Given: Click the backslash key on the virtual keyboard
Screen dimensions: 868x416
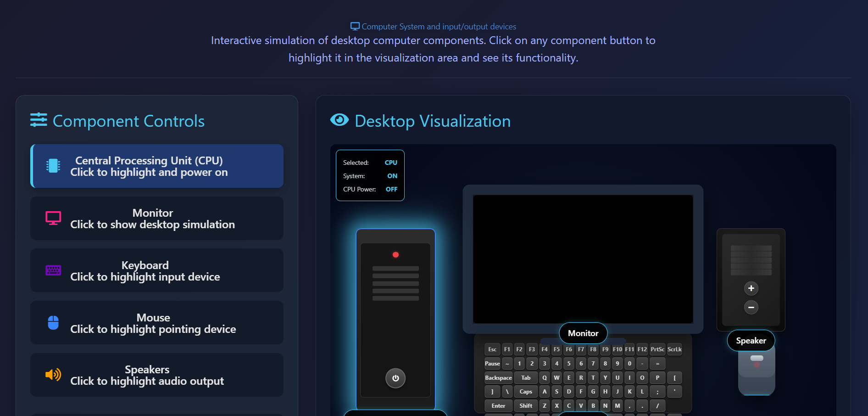Looking at the screenshot, I should (x=507, y=392).
